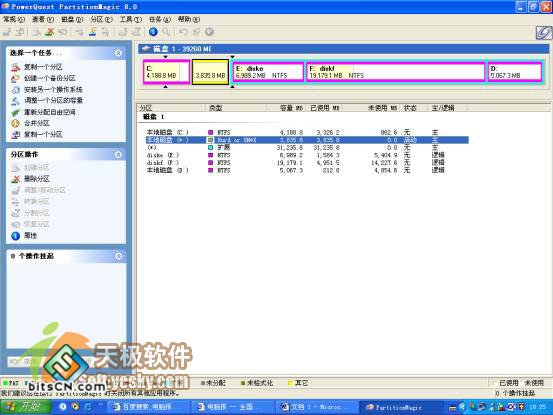This screenshot has height=415, width=553.
Task: Click the first toolbar icon below 常规 menu
Action: click(x=7, y=32)
